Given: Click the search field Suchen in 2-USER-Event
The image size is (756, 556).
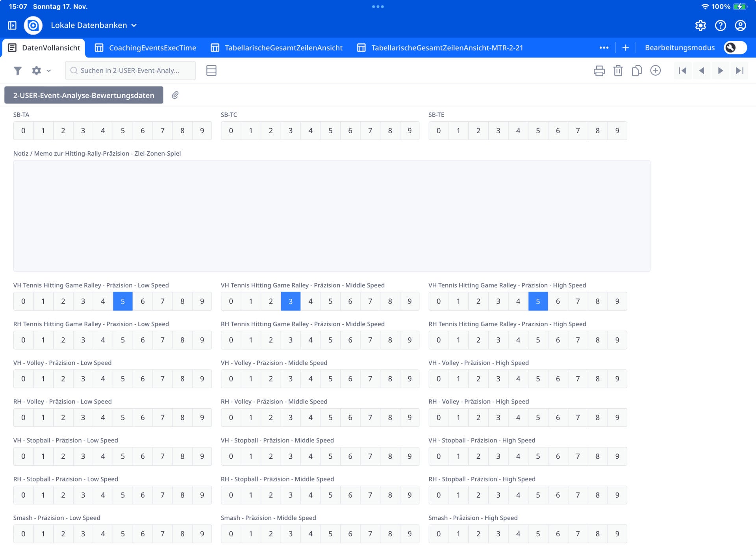Looking at the screenshot, I should [130, 71].
